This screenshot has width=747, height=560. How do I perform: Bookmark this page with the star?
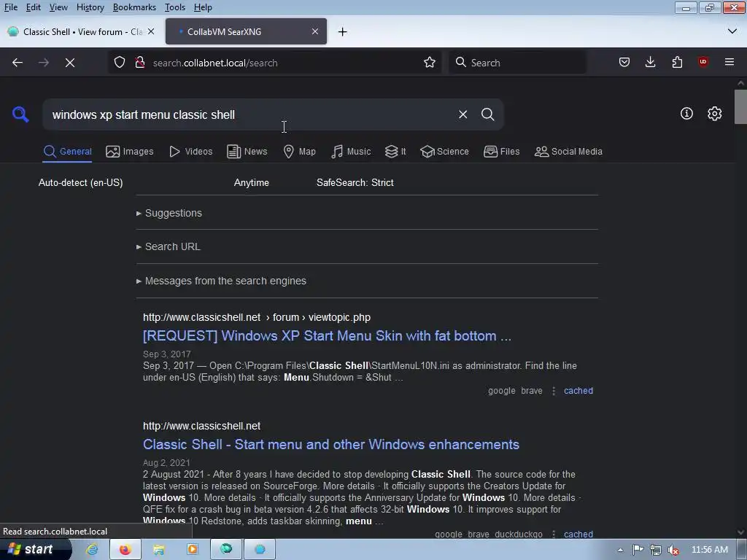(429, 63)
